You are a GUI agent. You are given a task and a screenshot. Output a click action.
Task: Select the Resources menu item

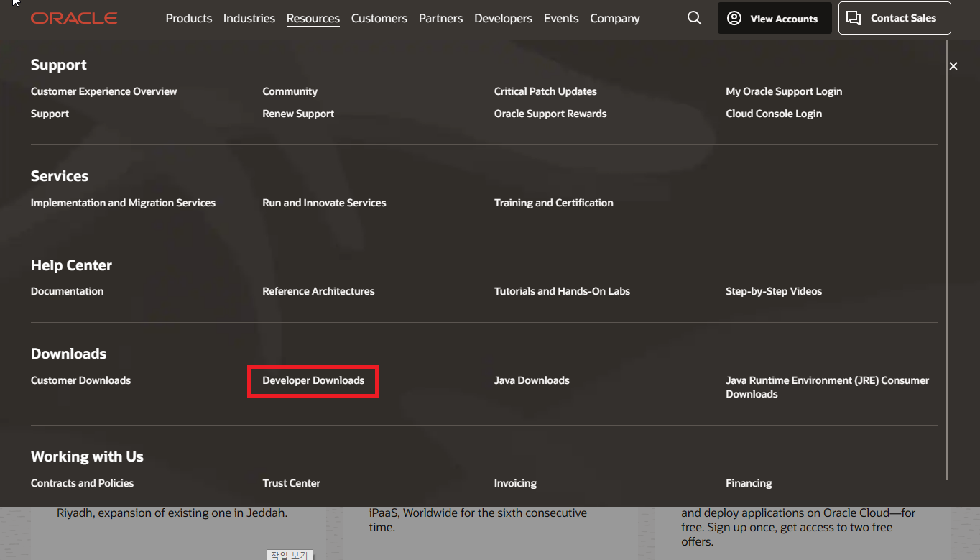click(313, 18)
